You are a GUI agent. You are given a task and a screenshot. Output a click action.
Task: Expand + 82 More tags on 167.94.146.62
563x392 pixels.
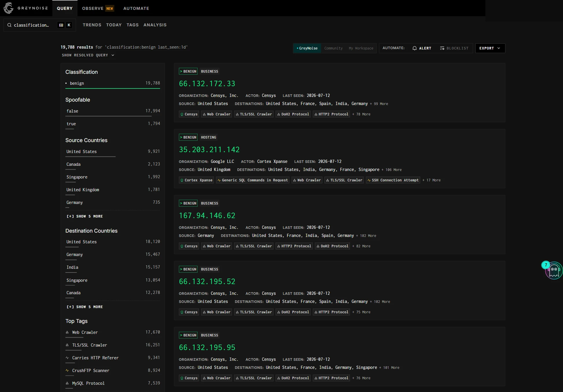coord(361,246)
